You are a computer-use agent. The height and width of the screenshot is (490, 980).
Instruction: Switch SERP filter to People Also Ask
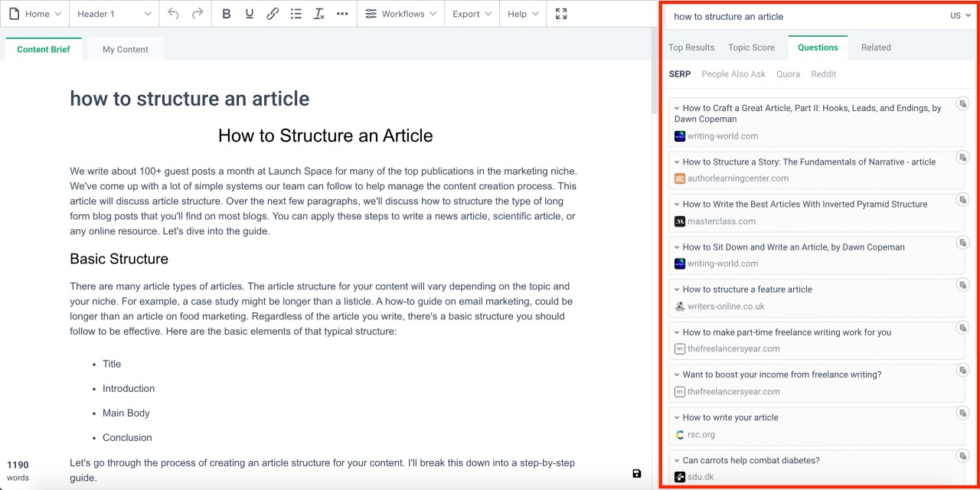(x=733, y=73)
